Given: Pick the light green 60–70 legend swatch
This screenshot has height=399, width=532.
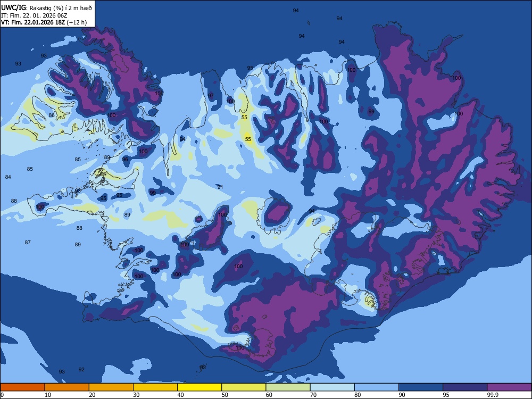Looking at the screenshot, I should click(x=288, y=387).
